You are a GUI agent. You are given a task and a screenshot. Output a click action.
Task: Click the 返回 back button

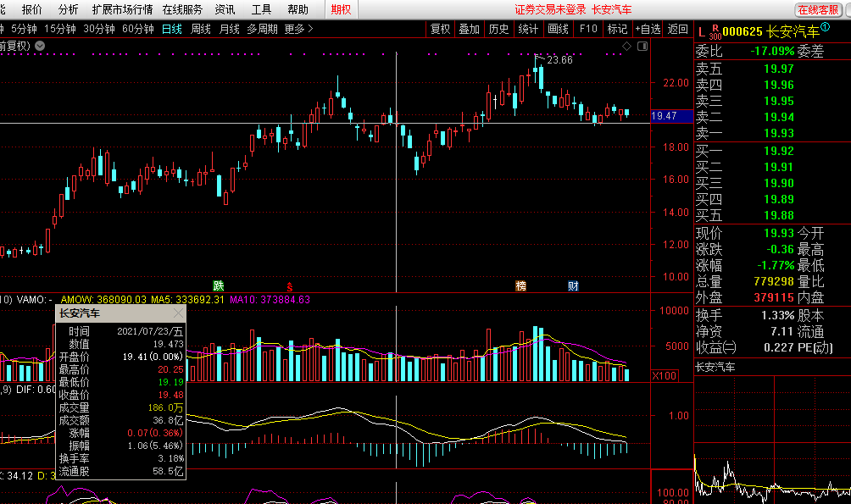click(x=677, y=30)
